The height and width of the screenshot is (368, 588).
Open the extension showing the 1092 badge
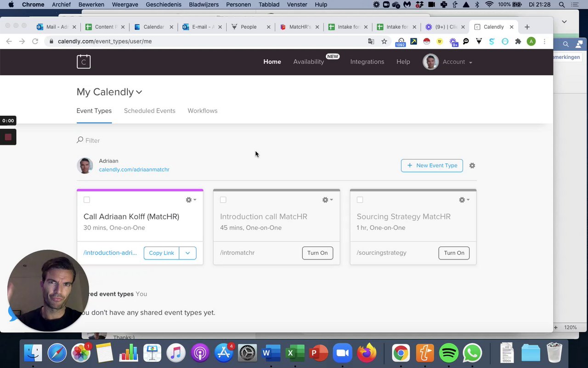coord(401,42)
